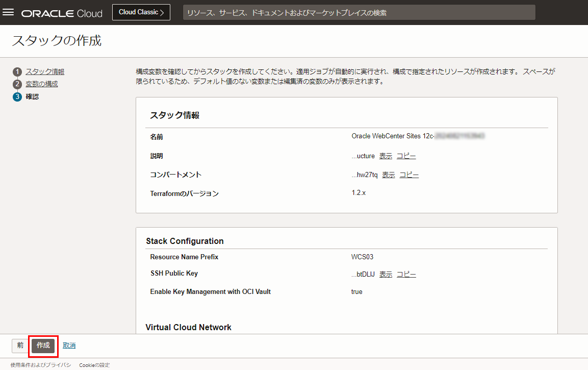588x370 pixels.
Task: Show the full コンパートメント value
Action: 388,175
